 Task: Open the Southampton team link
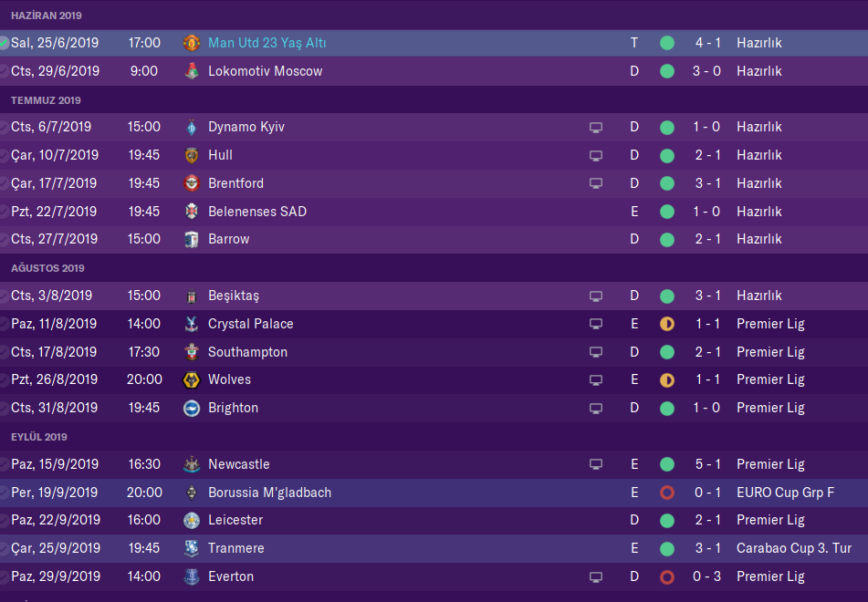pos(247,352)
